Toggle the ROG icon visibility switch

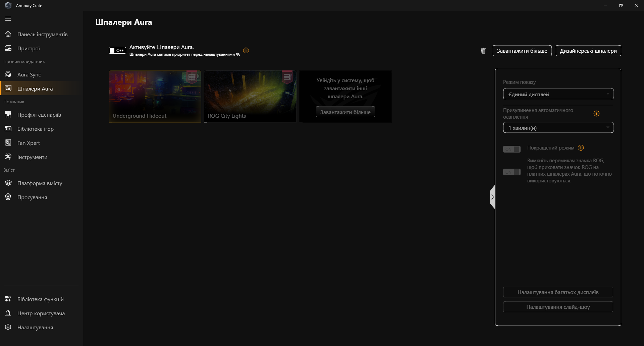512,172
